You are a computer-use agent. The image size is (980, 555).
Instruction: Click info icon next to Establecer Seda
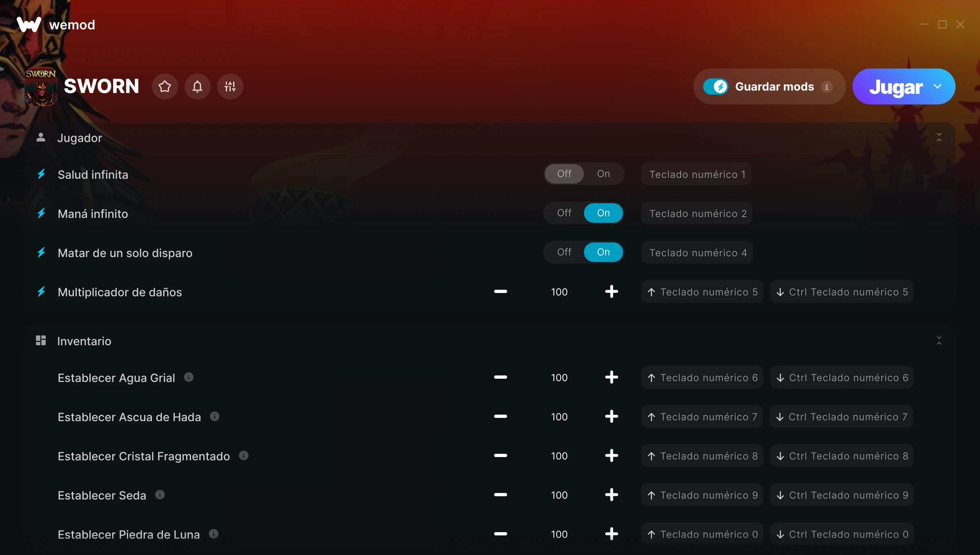pyautogui.click(x=160, y=495)
